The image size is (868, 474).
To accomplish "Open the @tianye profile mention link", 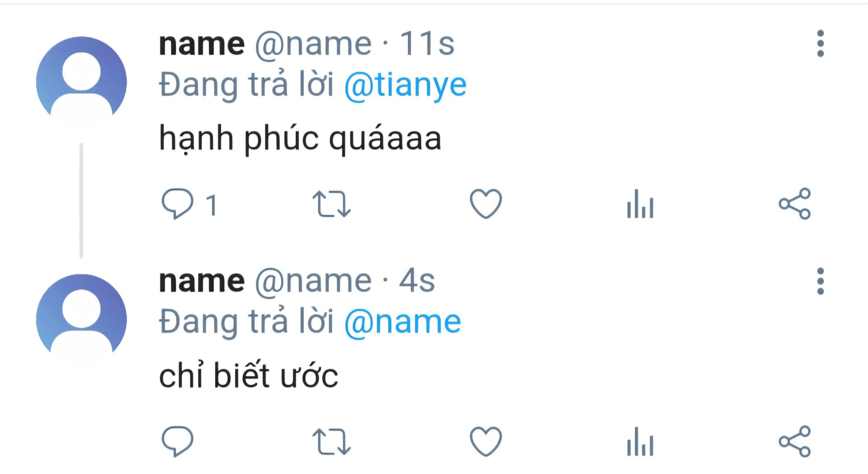I will point(405,85).
